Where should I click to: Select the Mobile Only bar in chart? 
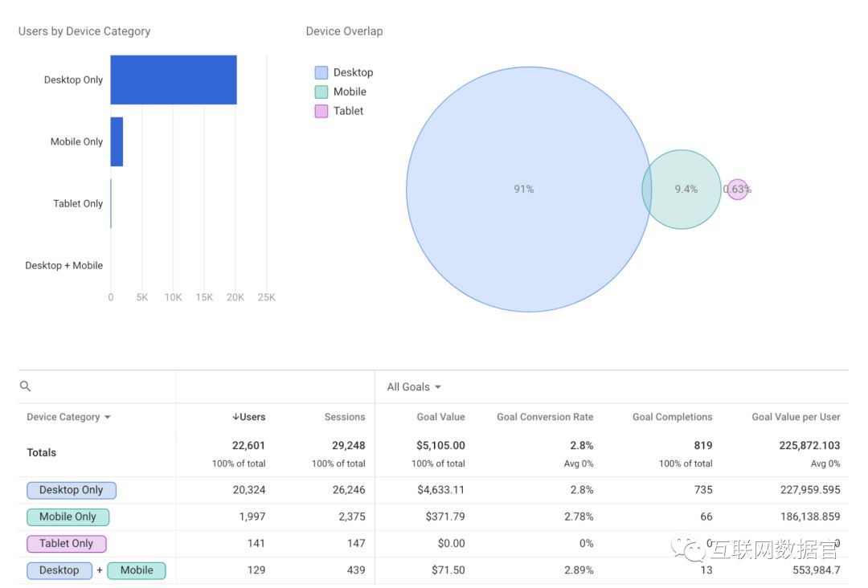pyautogui.click(x=117, y=141)
